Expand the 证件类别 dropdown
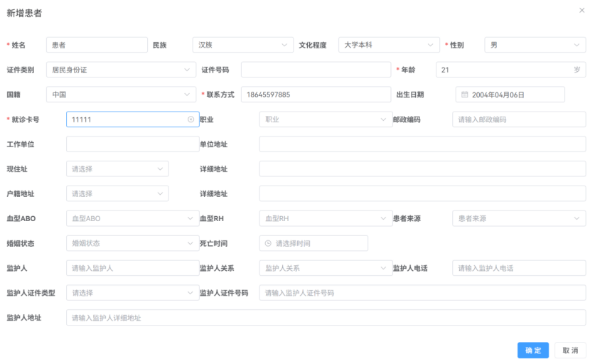The width and height of the screenshot is (590, 364). (x=121, y=70)
